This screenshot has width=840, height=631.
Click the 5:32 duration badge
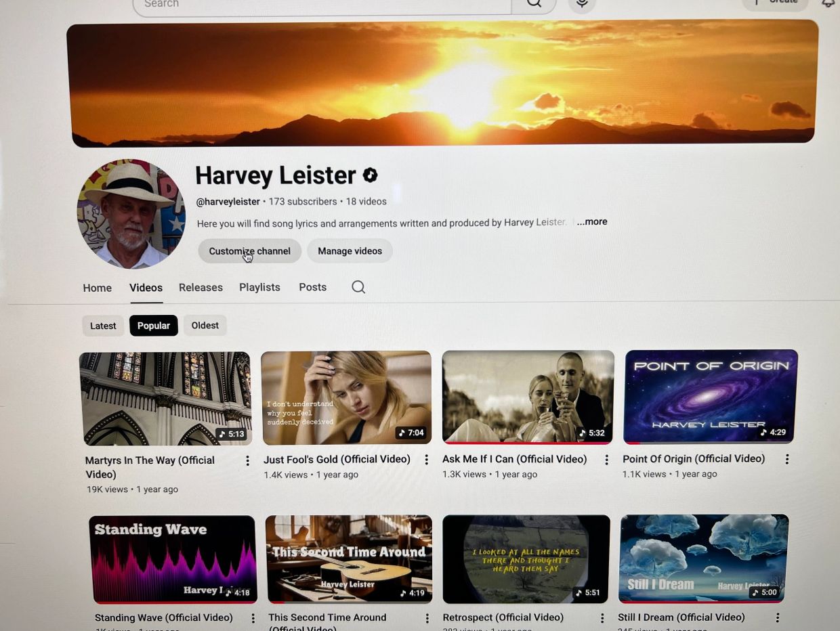[591, 433]
